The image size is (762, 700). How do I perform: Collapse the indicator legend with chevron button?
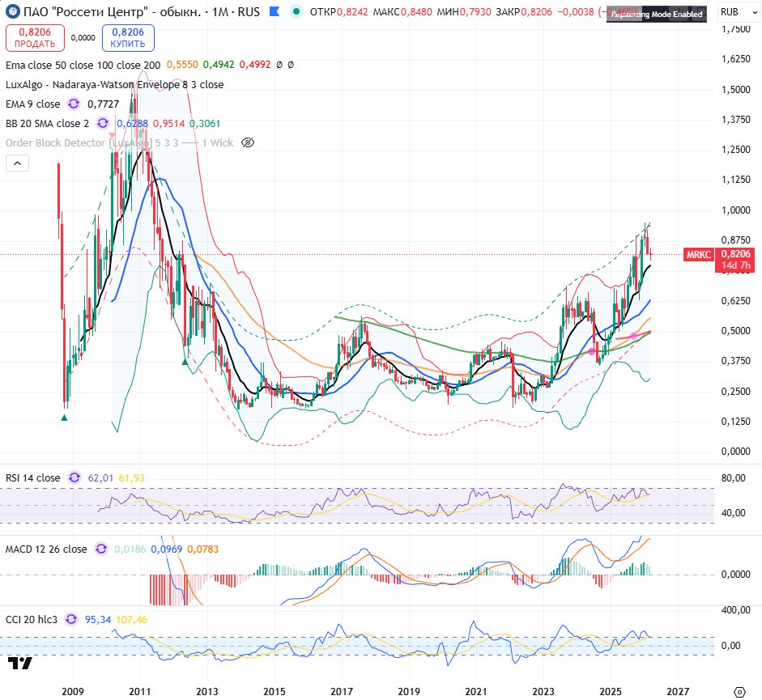(18, 163)
